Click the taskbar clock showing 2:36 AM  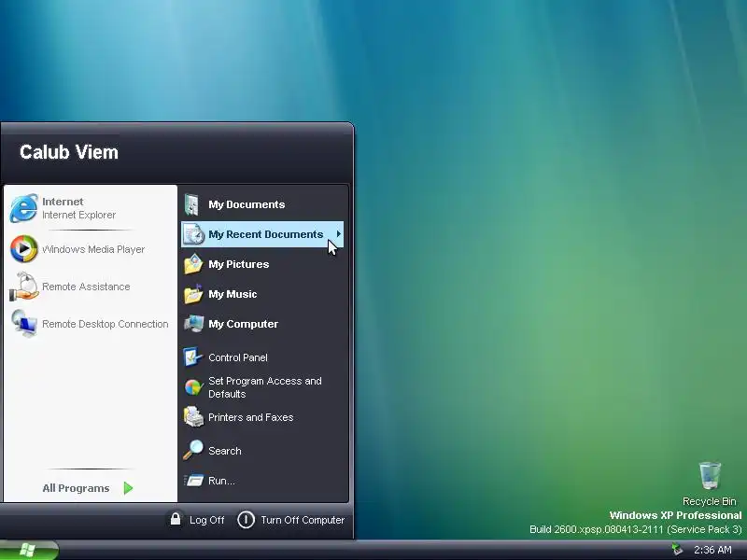[x=712, y=550]
